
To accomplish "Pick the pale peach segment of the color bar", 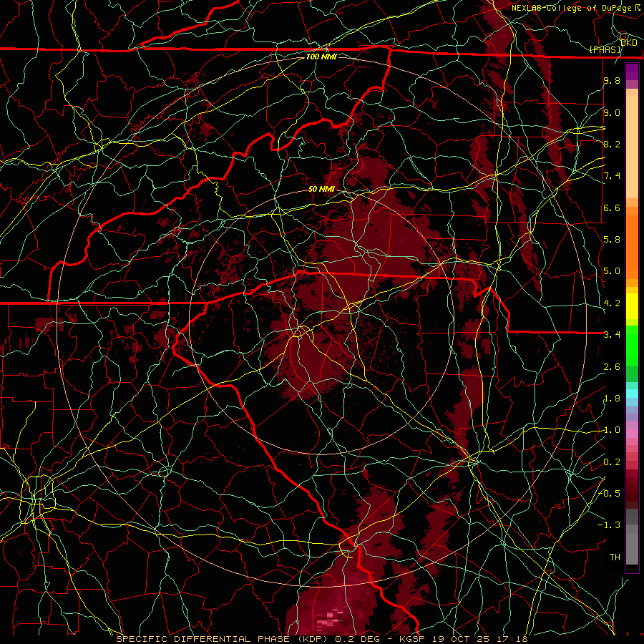I will [632, 148].
